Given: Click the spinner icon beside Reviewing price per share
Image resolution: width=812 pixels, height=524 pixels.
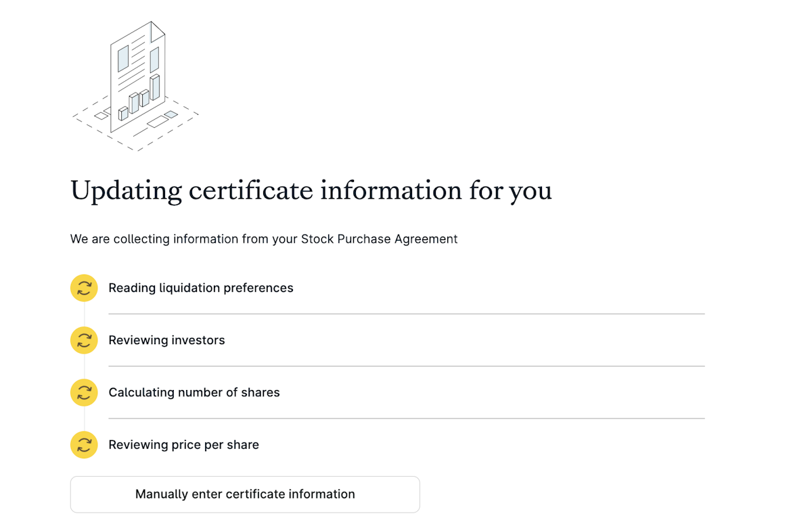Looking at the screenshot, I should [x=83, y=444].
